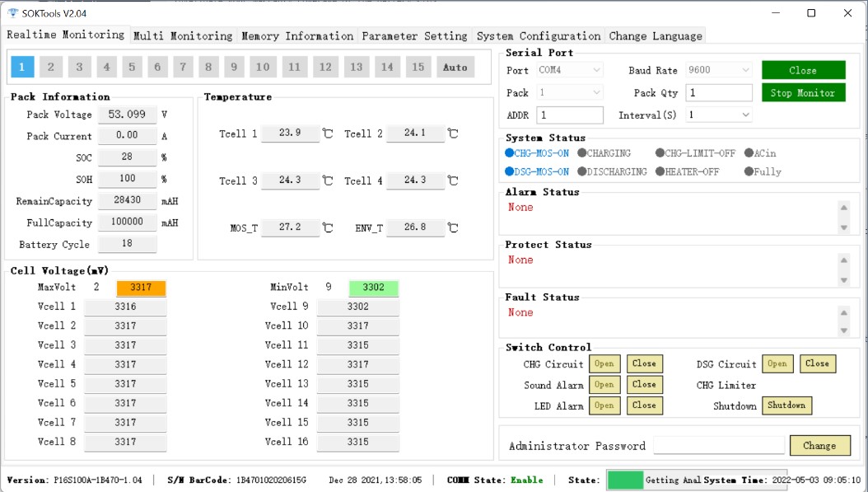Screen dimensions: 868x492
Task: Click the orange MaxVolt 3317 value
Action: point(141,288)
